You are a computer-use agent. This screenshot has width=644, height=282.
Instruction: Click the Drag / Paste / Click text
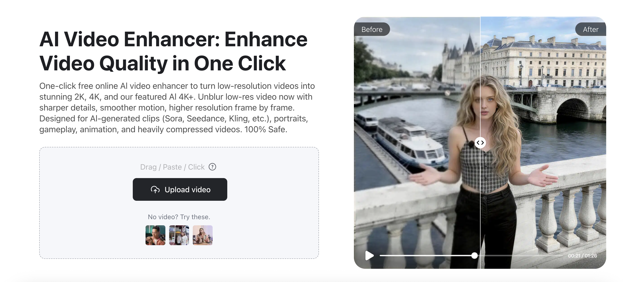[x=172, y=167]
